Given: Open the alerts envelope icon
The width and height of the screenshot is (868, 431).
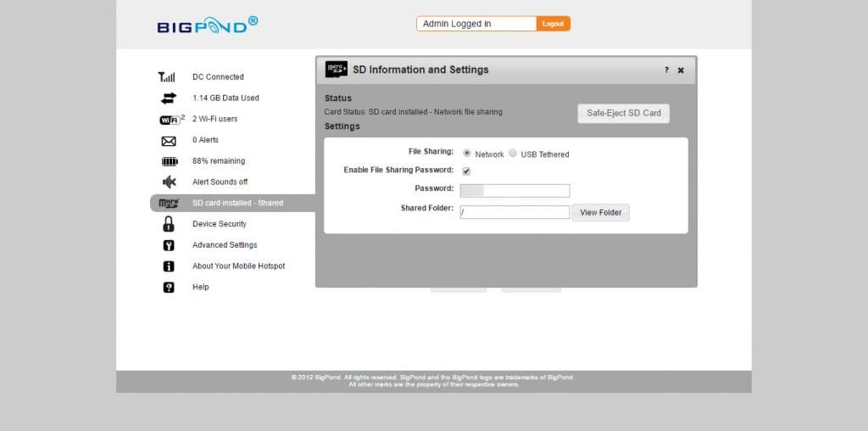Looking at the screenshot, I should (x=169, y=141).
